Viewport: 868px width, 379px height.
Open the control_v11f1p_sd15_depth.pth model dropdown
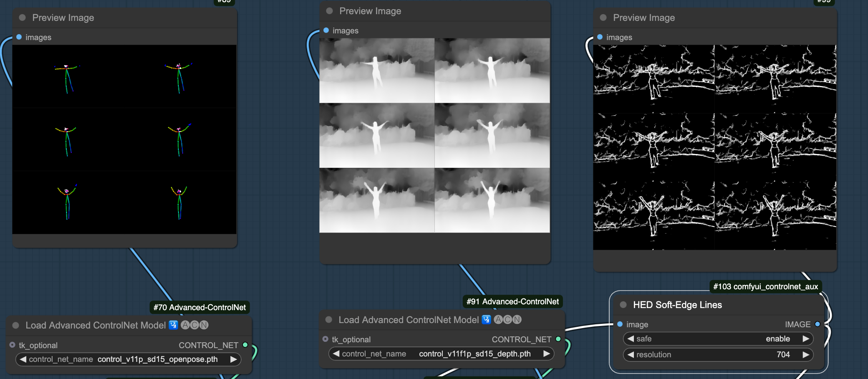(474, 354)
